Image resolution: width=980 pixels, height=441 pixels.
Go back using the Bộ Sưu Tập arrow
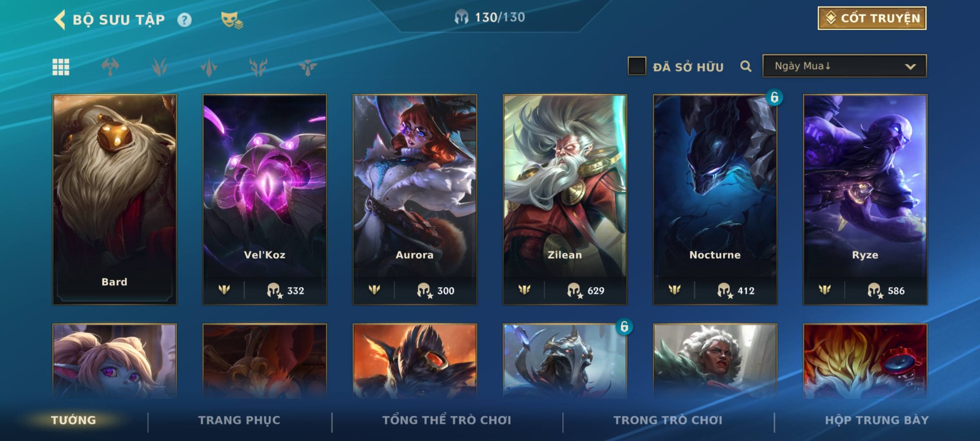tap(60, 20)
